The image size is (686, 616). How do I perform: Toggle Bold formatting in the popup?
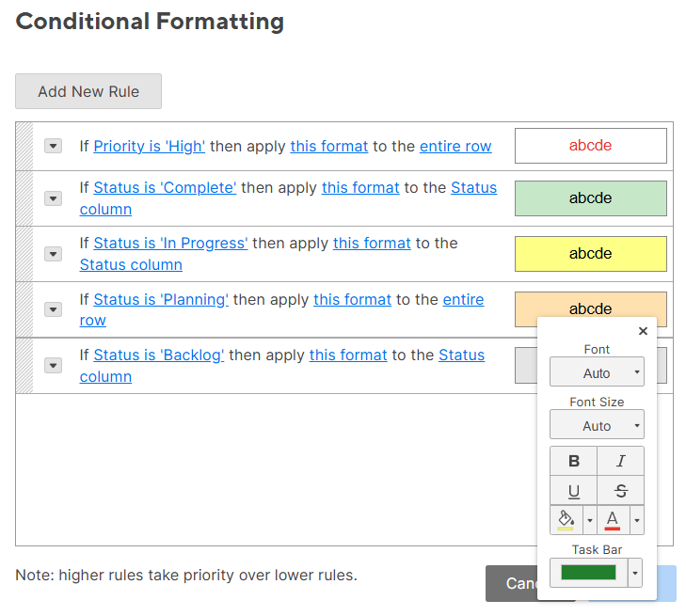tap(574, 461)
